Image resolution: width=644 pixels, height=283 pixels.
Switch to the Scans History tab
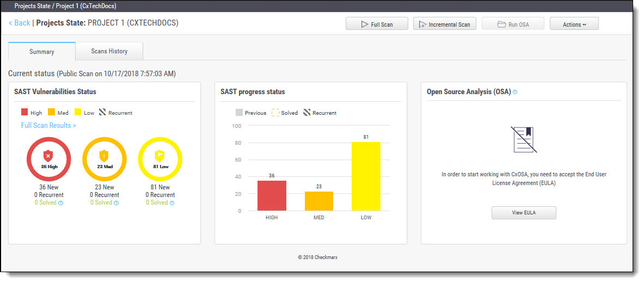109,51
